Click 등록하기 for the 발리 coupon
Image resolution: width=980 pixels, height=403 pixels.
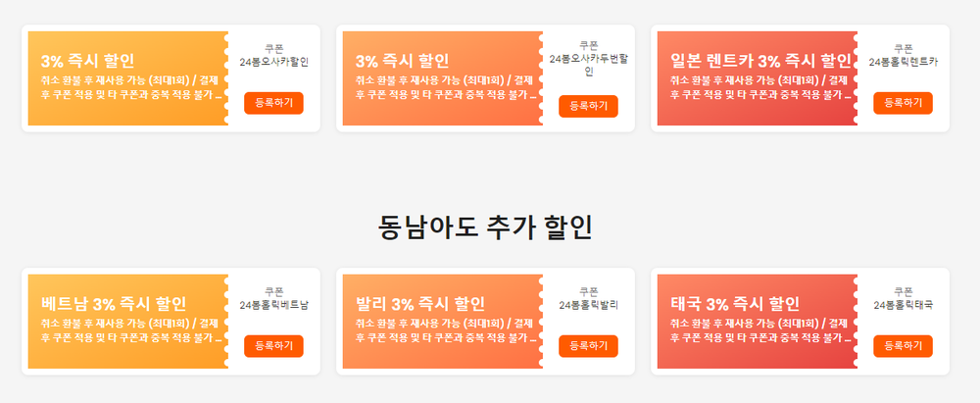point(588,346)
